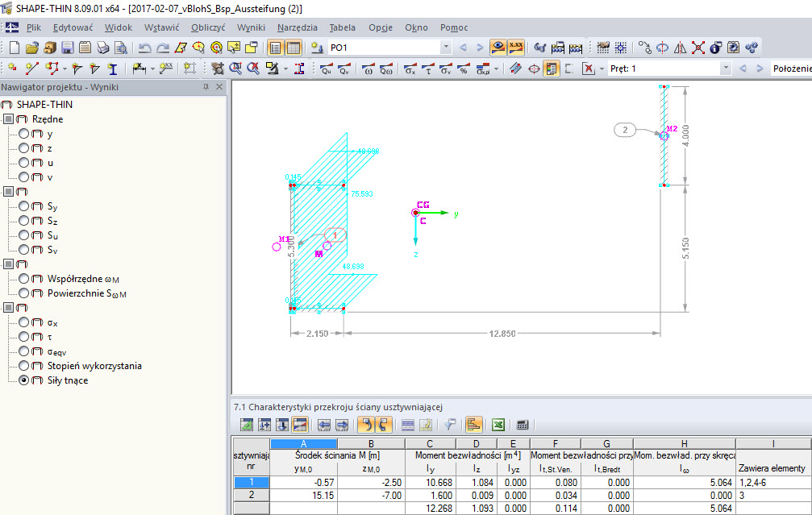Image resolution: width=812 pixels, height=515 pixels.
Task: Click the SHAPE-THIN root tree item
Action: click(44, 104)
